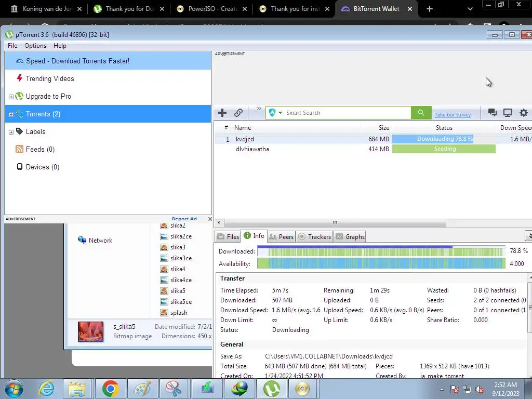Click scrollbar left arrow of torrent list
Screen dimensions: 532x399
point(219,222)
